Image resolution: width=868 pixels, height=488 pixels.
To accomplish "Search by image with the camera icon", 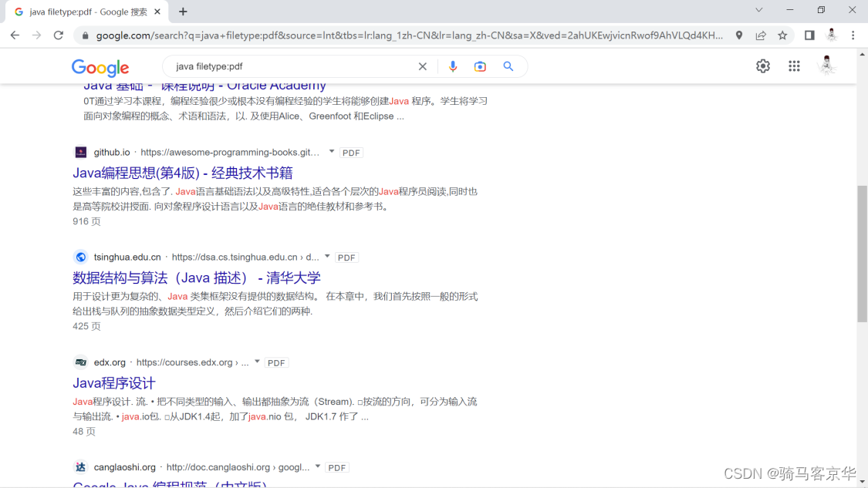I will tap(480, 66).
